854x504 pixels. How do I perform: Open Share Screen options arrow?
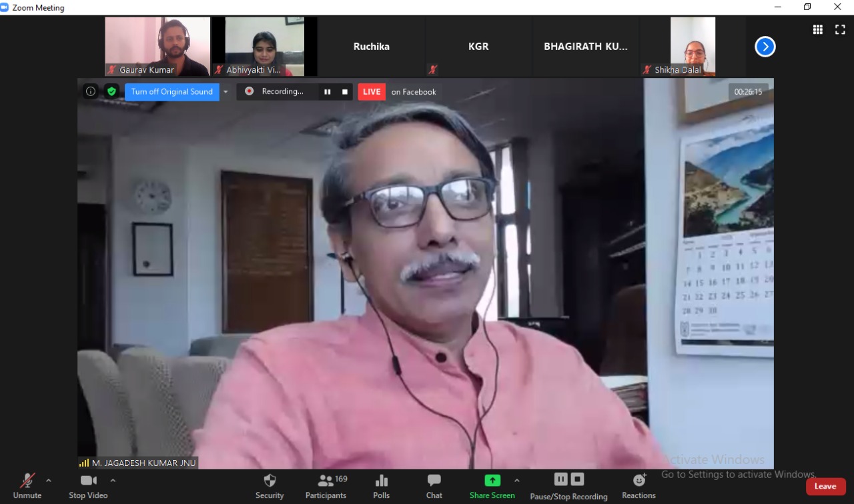516,480
